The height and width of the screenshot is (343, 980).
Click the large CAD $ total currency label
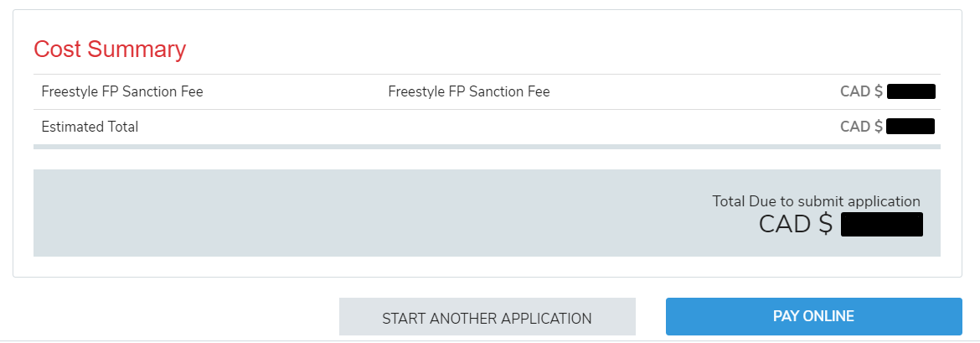(796, 224)
